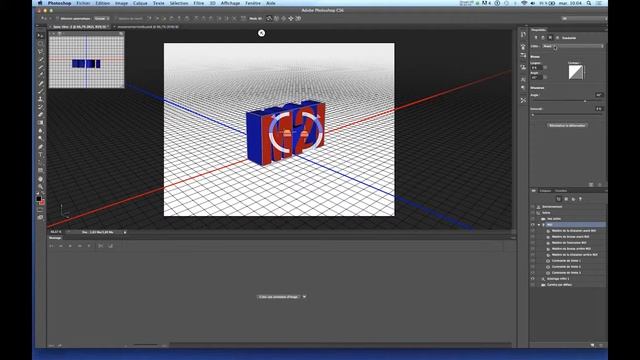The image size is (640, 360).
Task: Click the play button in Montage panel
Action: (x=70, y=246)
